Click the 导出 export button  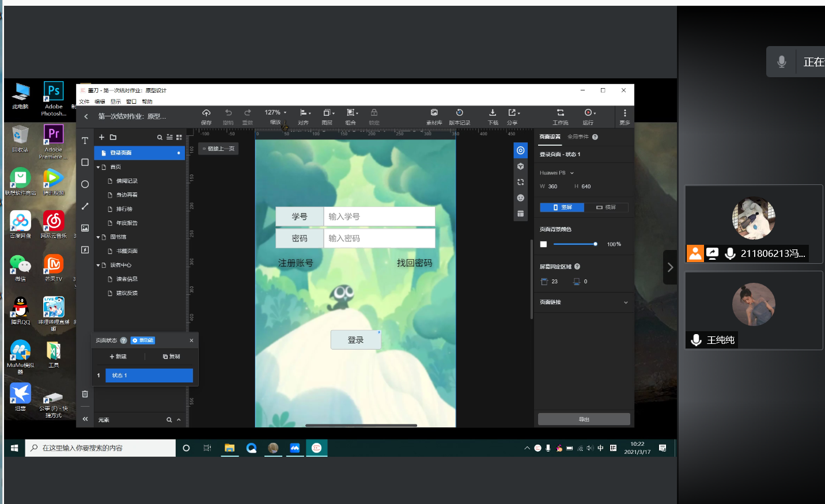[x=584, y=419]
